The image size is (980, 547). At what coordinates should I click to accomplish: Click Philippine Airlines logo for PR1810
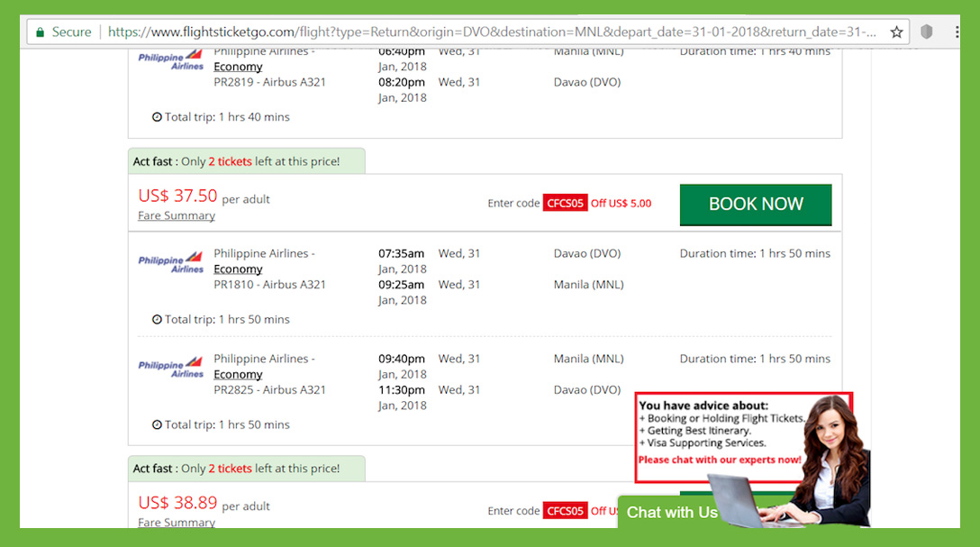(170, 262)
